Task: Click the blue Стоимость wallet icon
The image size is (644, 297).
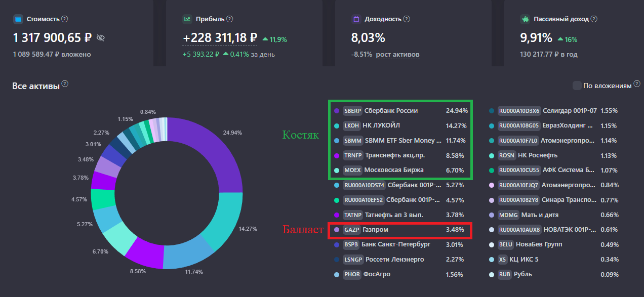Action: (x=18, y=19)
